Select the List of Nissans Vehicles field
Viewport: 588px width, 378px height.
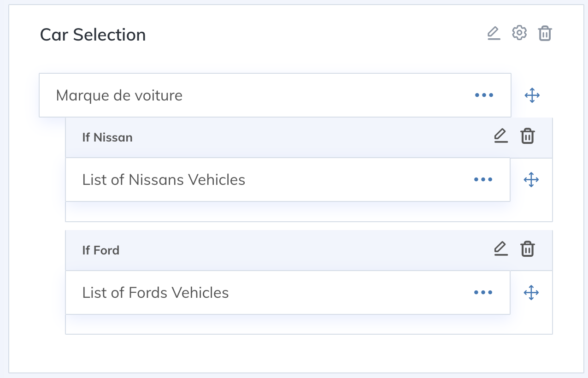point(288,180)
